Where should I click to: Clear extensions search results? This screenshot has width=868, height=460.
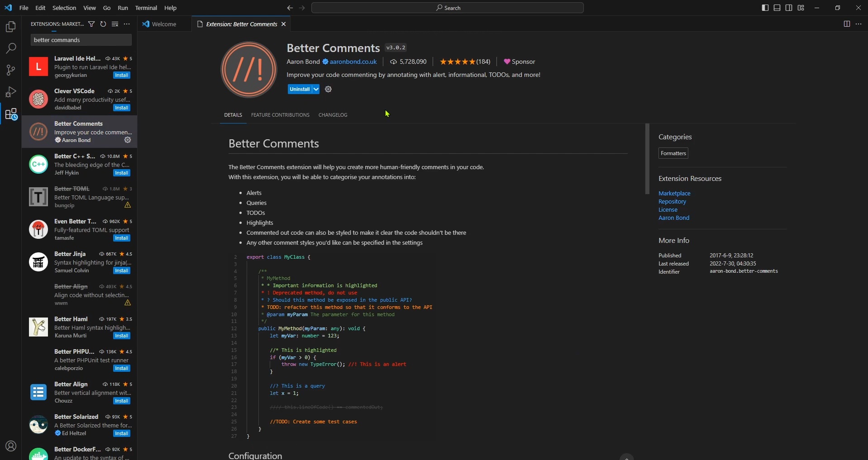[x=115, y=24]
